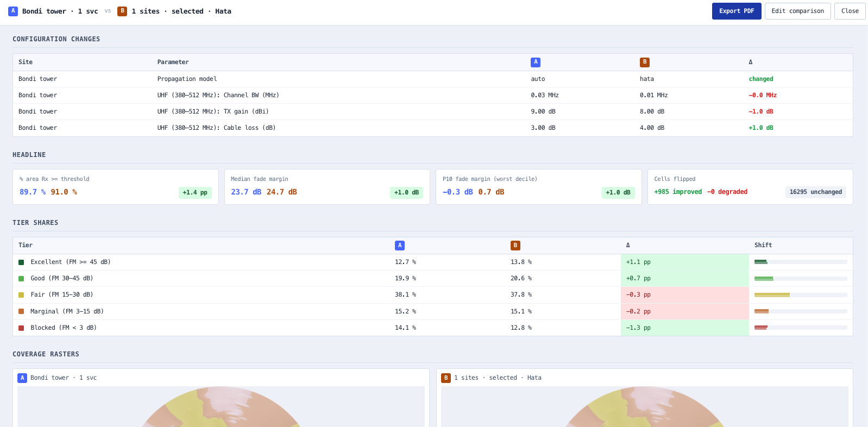Click the 'Excellent (FM >= 45 dB)' tier label

pos(71,262)
